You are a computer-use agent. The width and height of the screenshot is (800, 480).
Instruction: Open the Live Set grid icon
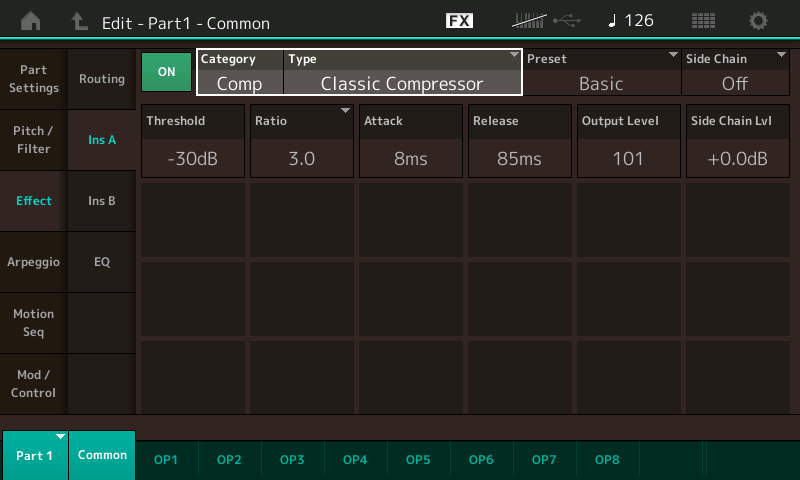[x=703, y=21]
